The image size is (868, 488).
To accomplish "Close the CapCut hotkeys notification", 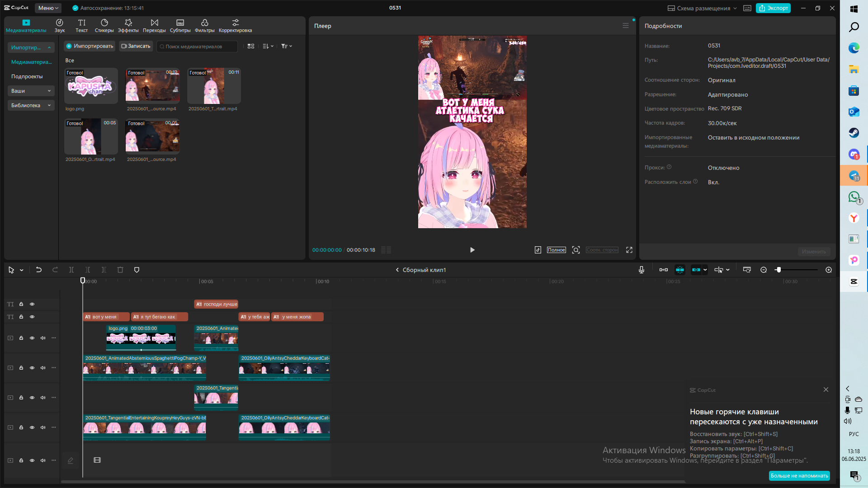I will point(826,389).
